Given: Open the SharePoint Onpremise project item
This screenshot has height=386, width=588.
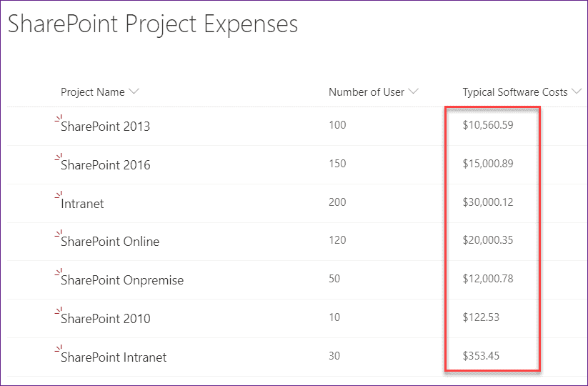Looking at the screenshot, I should pyautogui.click(x=122, y=280).
